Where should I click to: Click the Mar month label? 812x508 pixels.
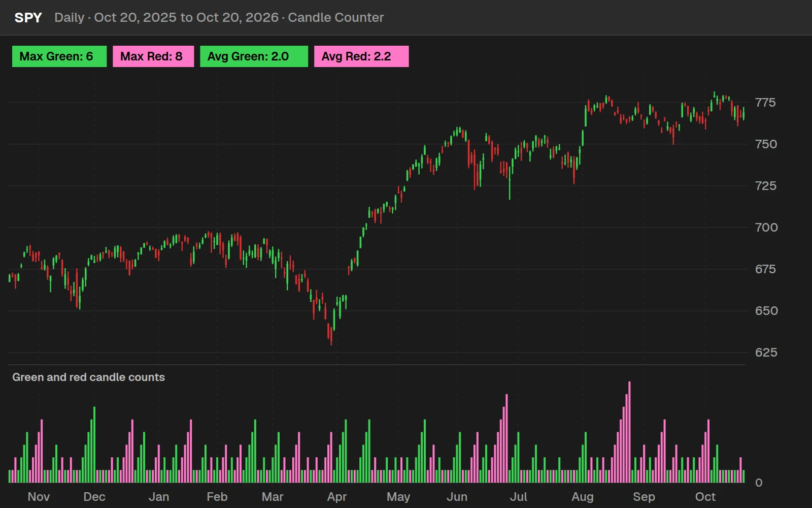pyautogui.click(x=273, y=497)
